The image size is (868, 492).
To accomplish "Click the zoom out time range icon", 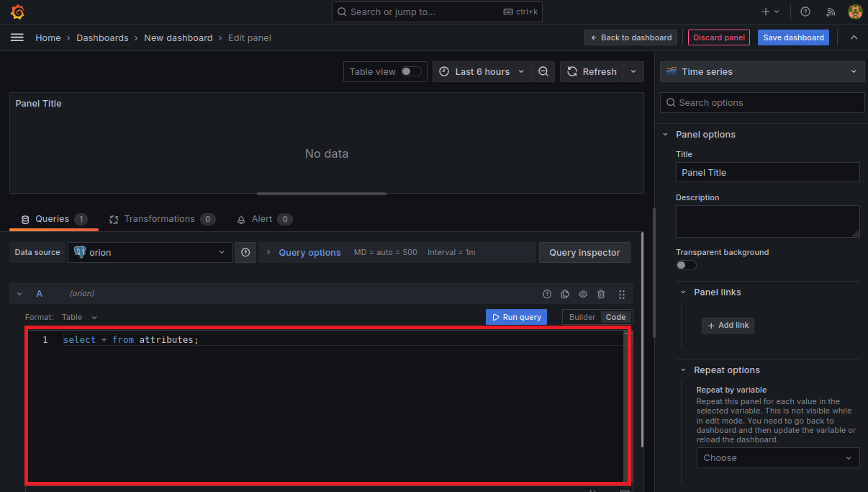I will (543, 71).
